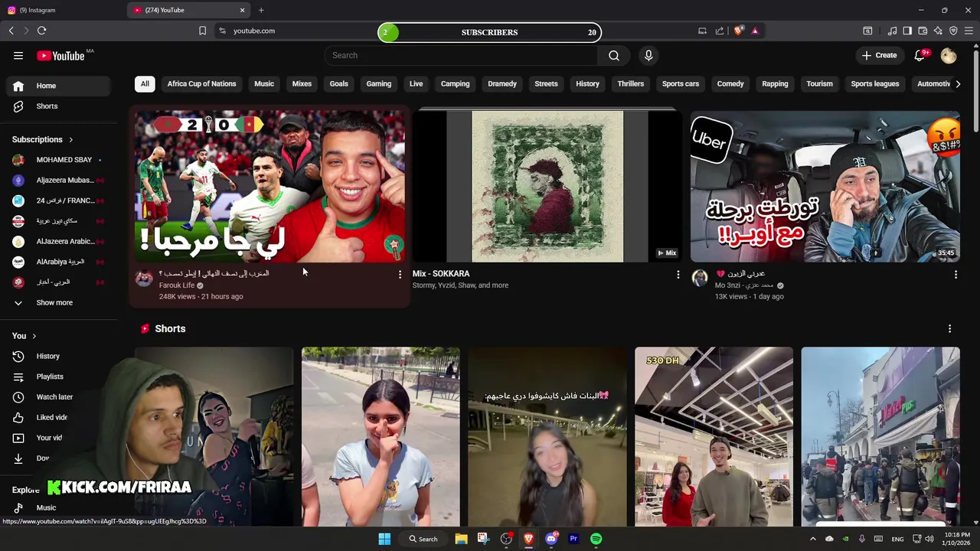Click the search magnifier button
This screenshot has width=980, height=551.
(x=614, y=55)
